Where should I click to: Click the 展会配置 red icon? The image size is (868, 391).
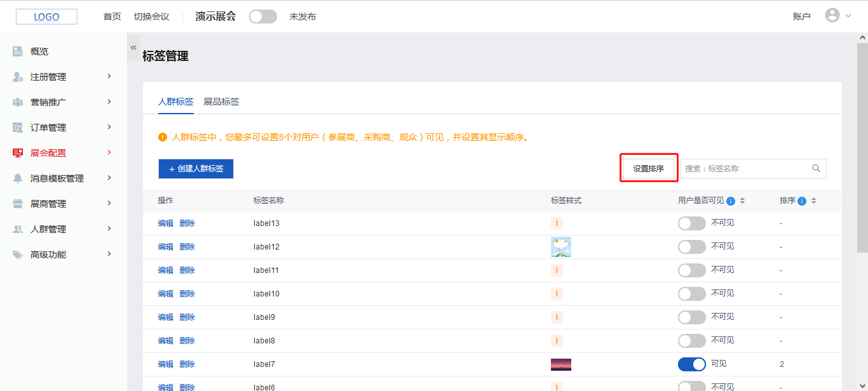pos(18,153)
